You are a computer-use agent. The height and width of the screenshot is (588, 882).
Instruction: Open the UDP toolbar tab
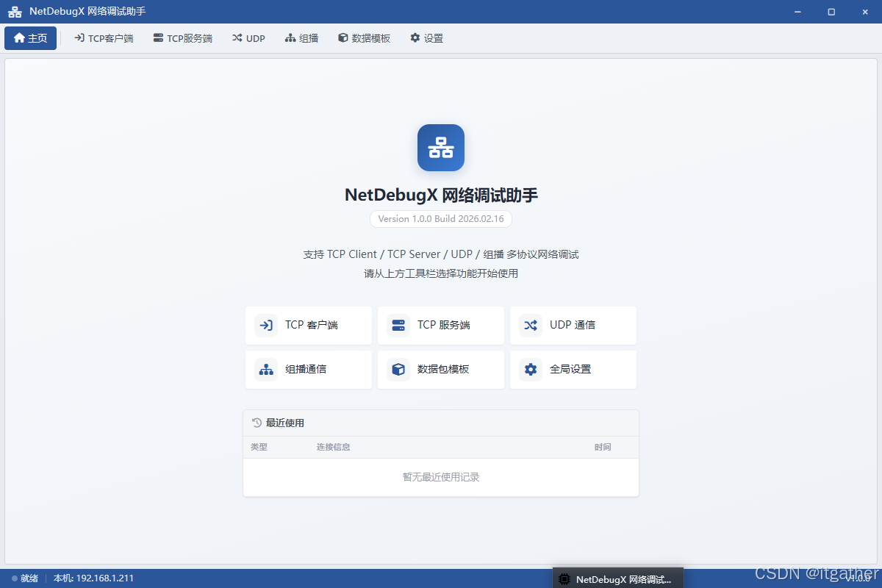(x=248, y=38)
